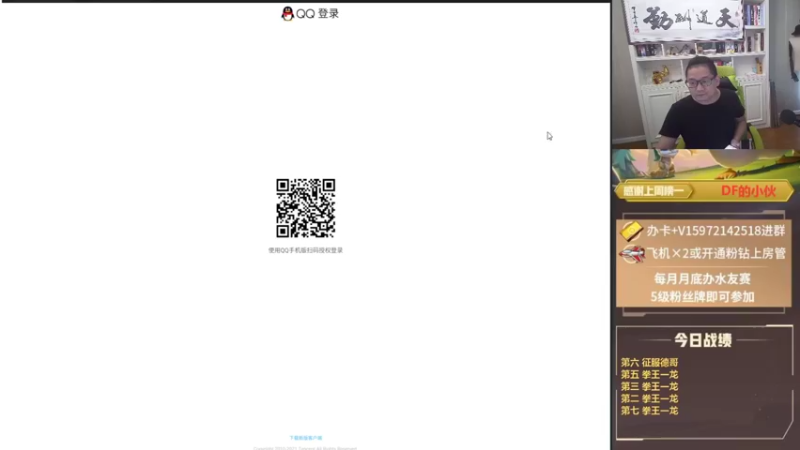Click the QQ penguin logo icon
This screenshot has width=800, height=450.
[287, 14]
